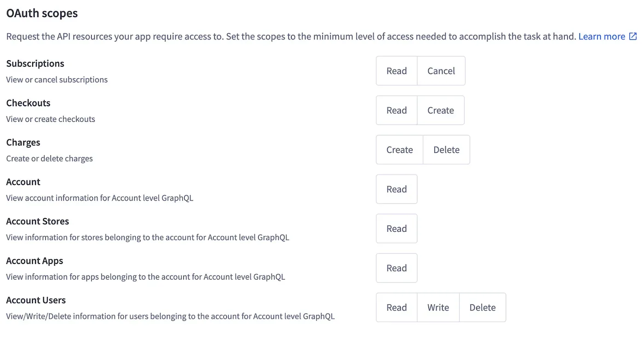Select Read scope for Account
Viewport: 644px width, 340px height.
(397, 189)
